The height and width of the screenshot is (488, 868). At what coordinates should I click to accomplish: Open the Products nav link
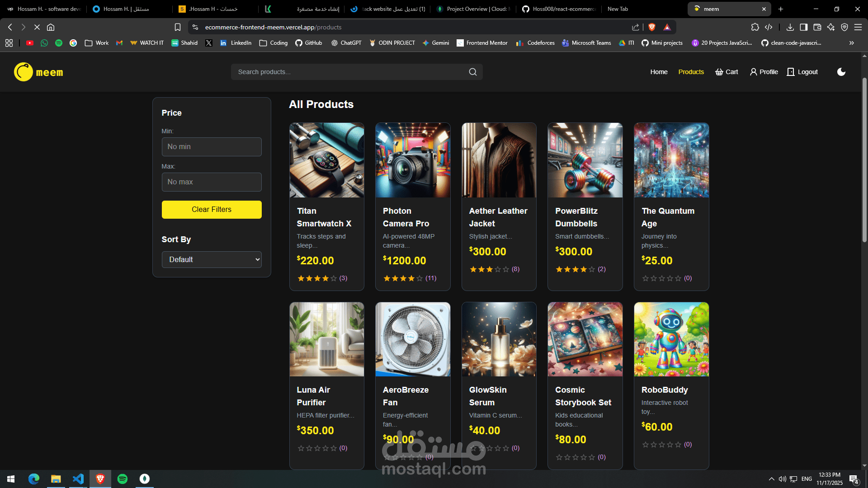691,72
